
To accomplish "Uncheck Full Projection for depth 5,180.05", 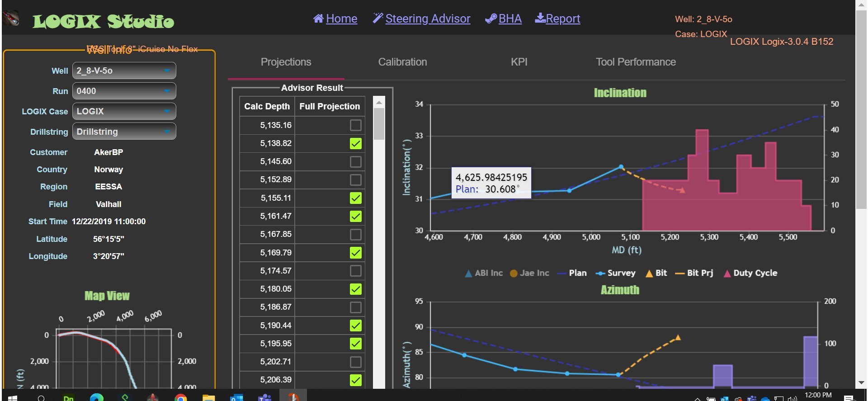I will click(356, 289).
